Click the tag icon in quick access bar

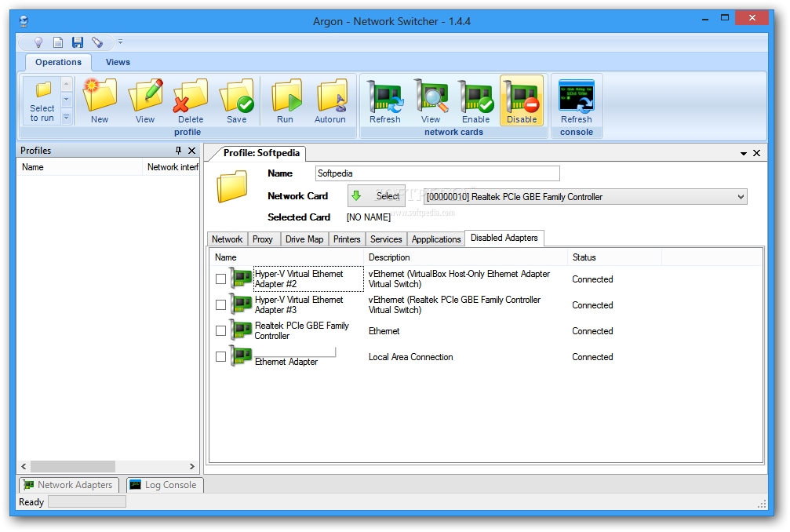[97, 42]
